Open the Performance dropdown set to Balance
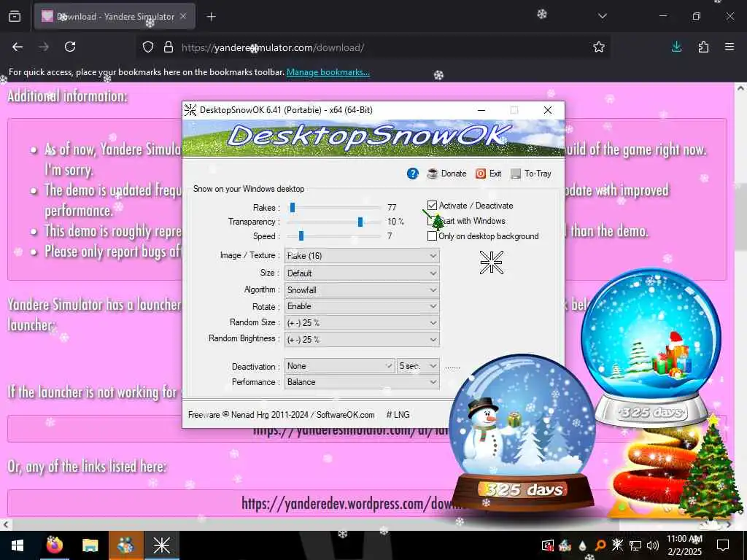 tap(362, 382)
